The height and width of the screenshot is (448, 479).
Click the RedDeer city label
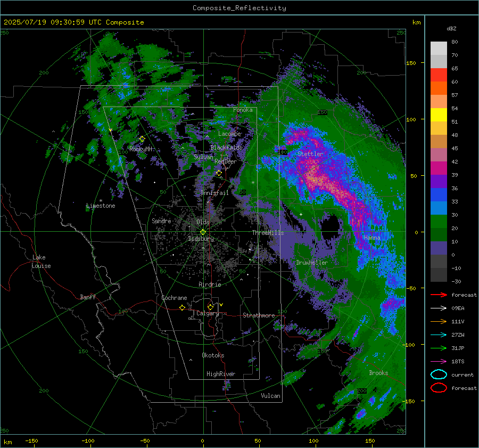[226, 161]
